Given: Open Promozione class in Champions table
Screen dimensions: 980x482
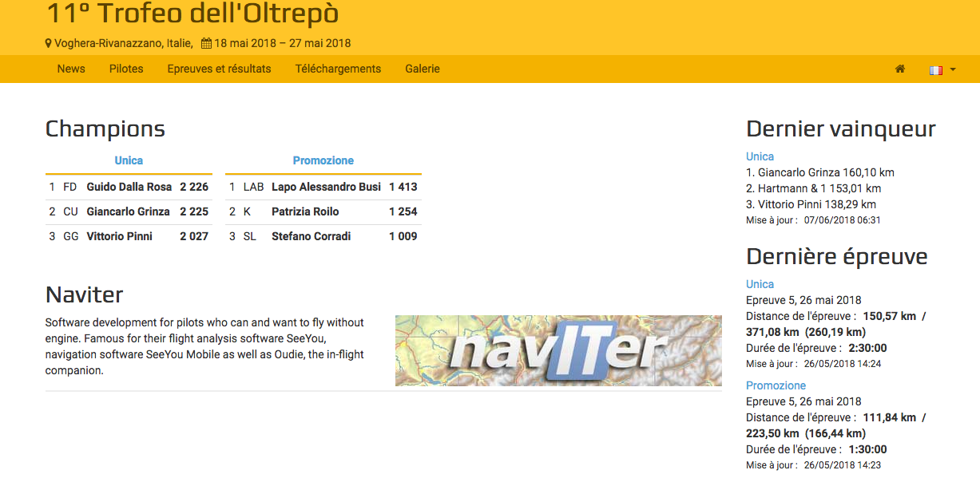Looking at the screenshot, I should (x=323, y=160).
